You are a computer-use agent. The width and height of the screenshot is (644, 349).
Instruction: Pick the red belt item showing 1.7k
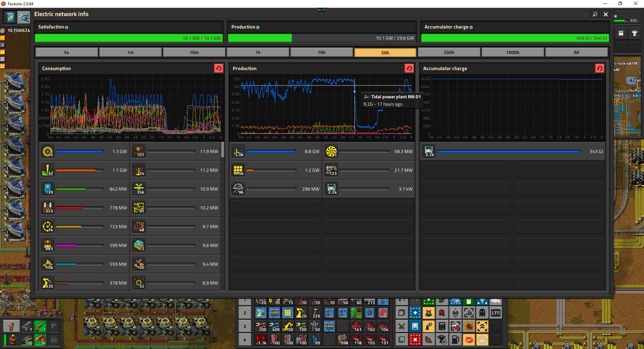(261, 340)
